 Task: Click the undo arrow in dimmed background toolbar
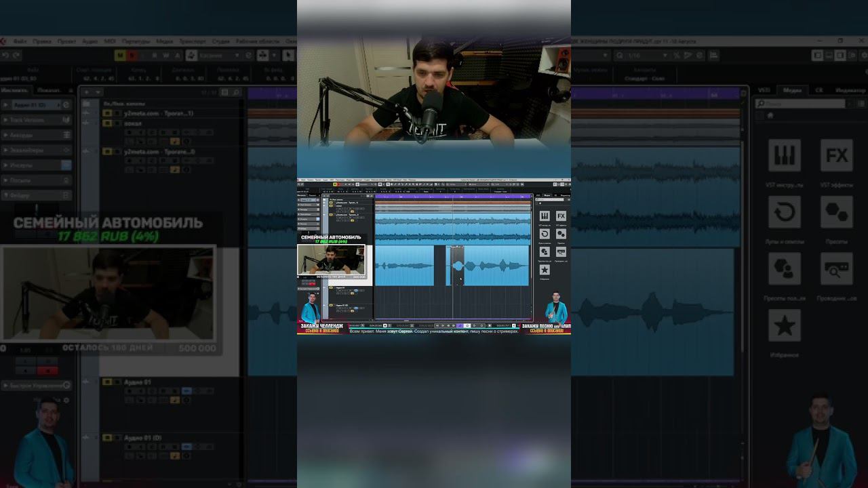click(5, 55)
